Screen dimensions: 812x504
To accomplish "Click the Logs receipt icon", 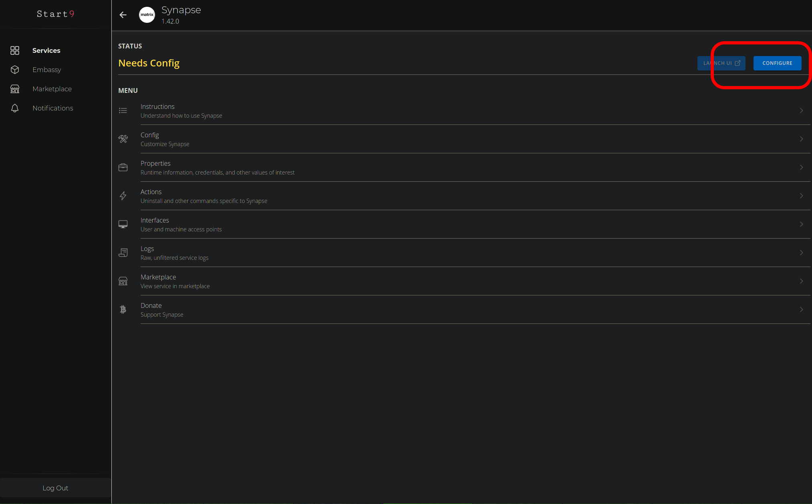I will pos(123,253).
